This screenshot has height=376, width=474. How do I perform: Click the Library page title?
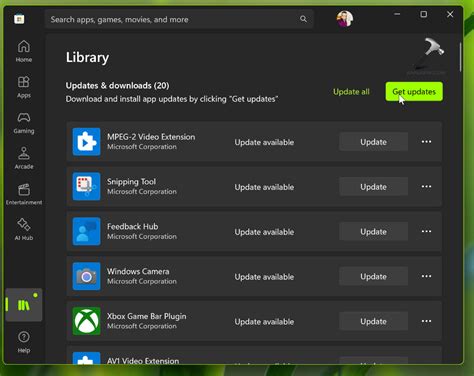(x=87, y=57)
